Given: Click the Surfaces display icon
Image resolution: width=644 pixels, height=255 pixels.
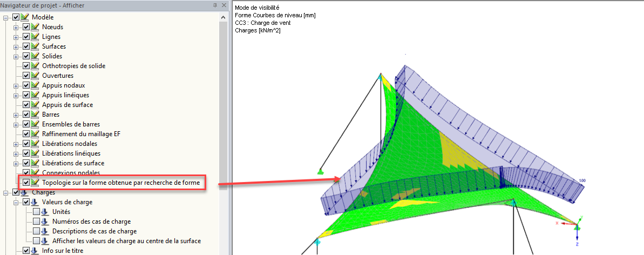Looking at the screenshot, I should (35, 46).
